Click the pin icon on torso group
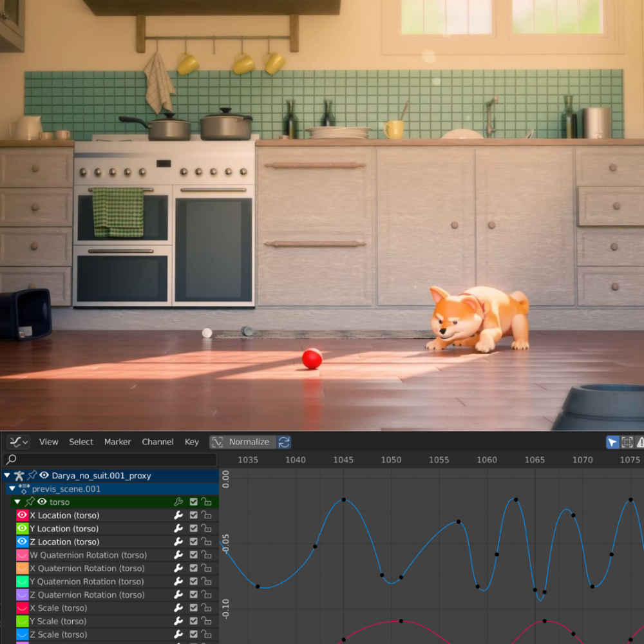The height and width of the screenshot is (644, 644). [30, 502]
